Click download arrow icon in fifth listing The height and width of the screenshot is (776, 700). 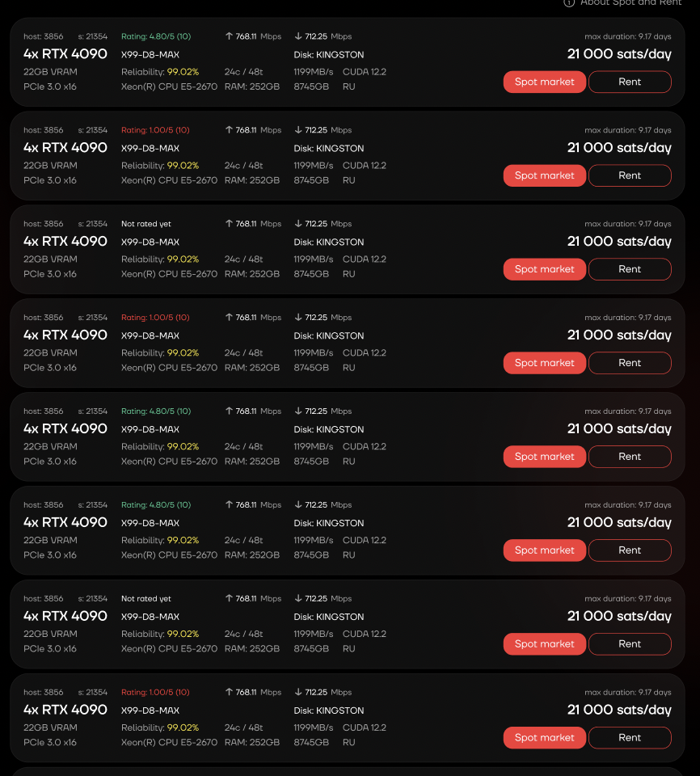[298, 411]
